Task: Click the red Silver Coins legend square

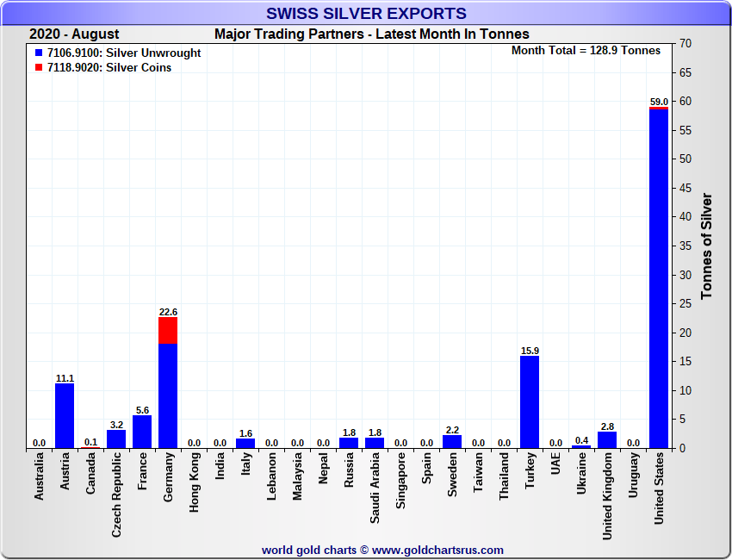Action: (38, 68)
